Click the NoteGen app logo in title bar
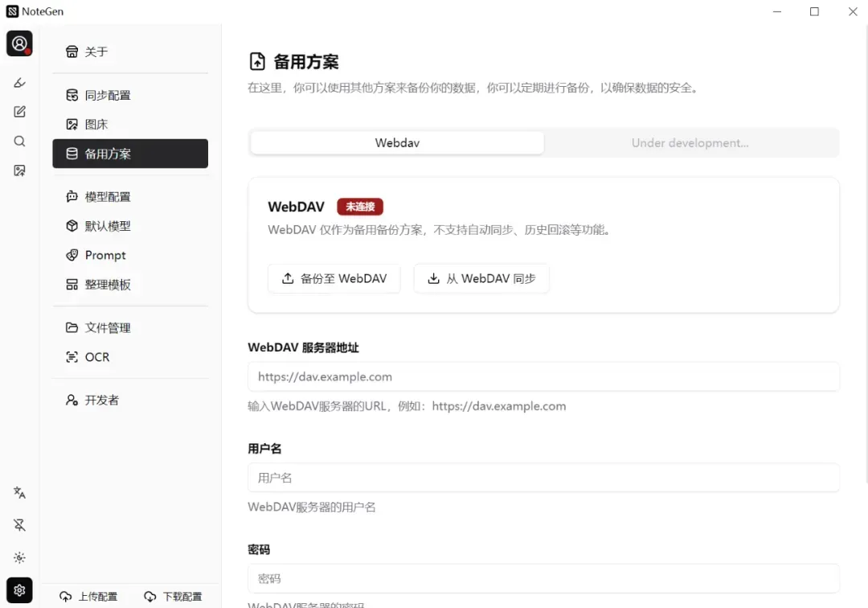This screenshot has height=608, width=868. [x=12, y=11]
